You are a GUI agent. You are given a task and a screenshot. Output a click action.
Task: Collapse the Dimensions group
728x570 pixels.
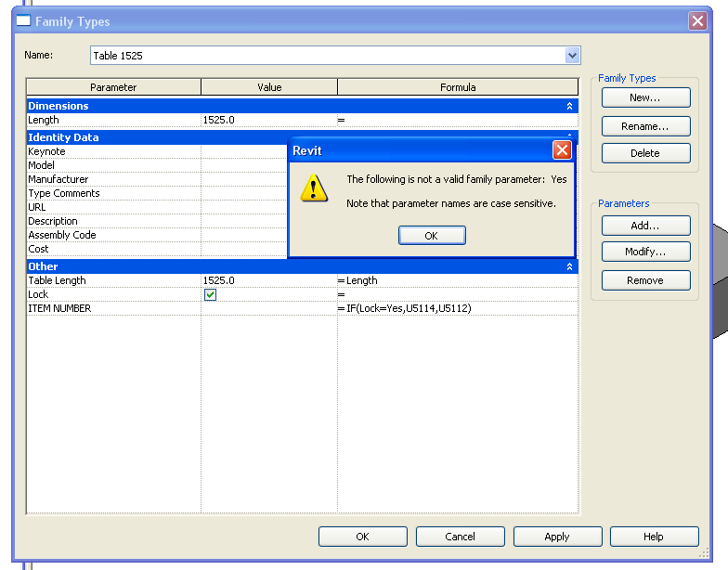coord(569,106)
